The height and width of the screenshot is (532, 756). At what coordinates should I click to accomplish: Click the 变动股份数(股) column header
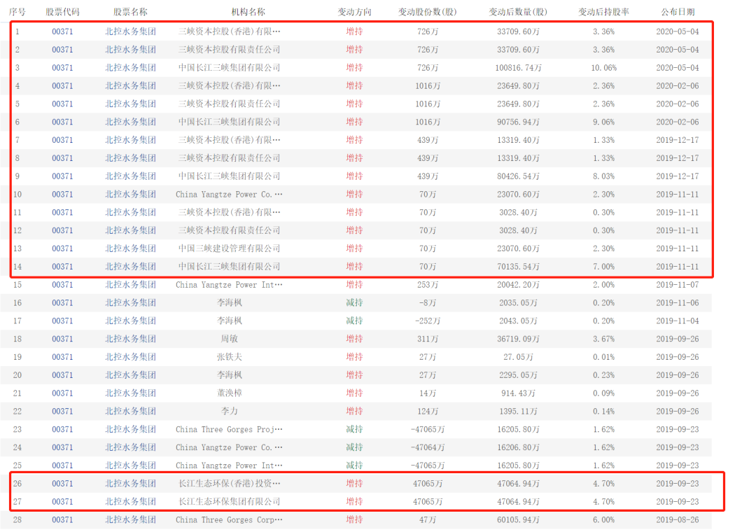pos(428,12)
